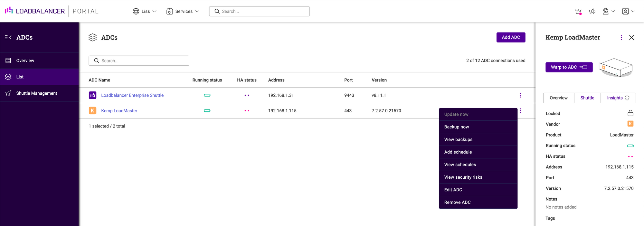Select View security risks entry
This screenshot has width=644, height=226.
478,177
